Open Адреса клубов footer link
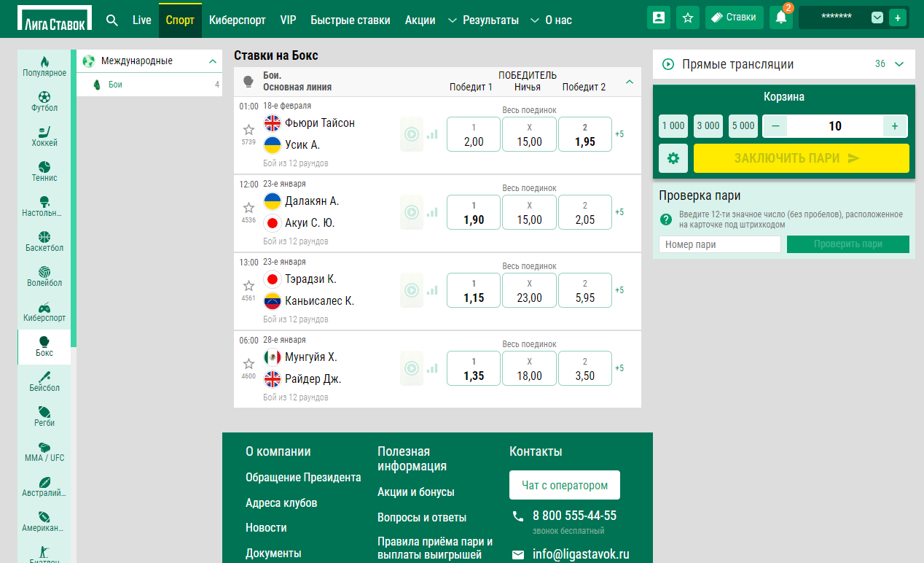Viewport: 924px width, 563px height. (281, 502)
